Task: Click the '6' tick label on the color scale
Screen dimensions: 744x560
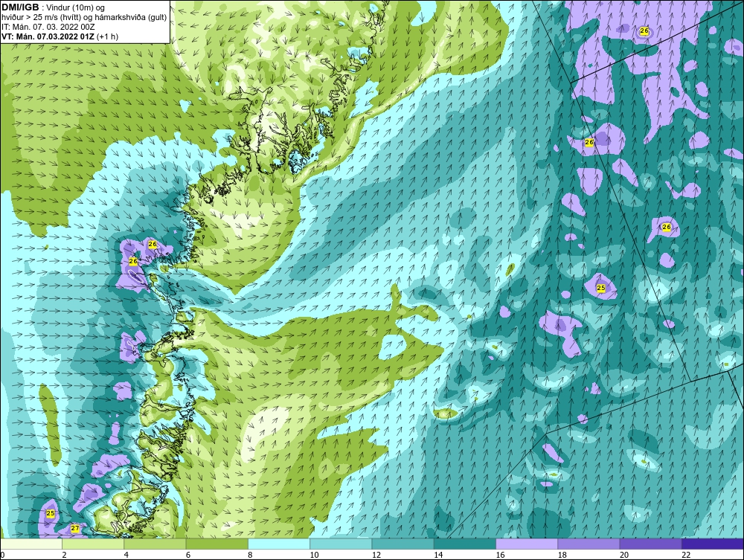Action: click(x=188, y=556)
